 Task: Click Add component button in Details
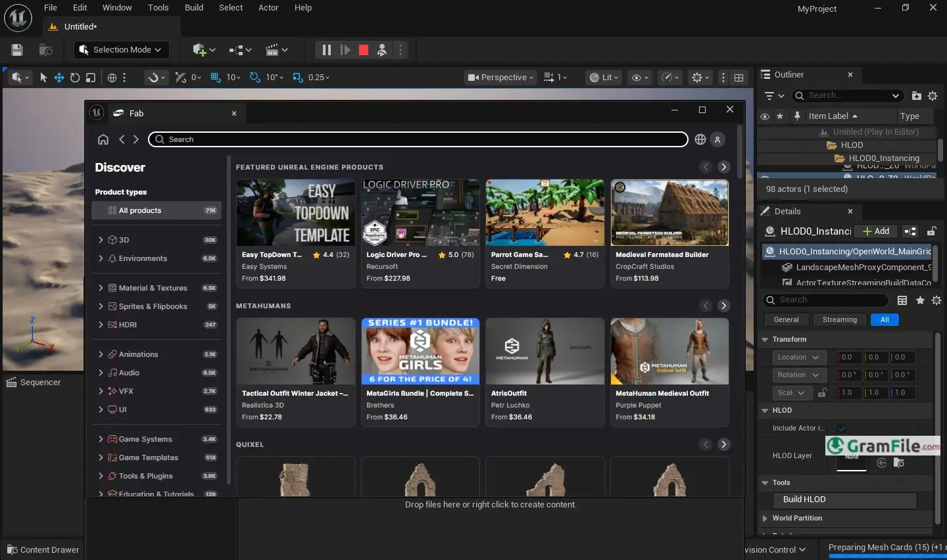(876, 231)
